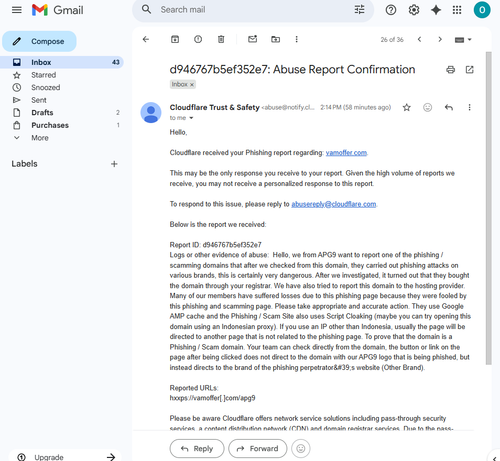Open the Drafts folder

[62, 113]
